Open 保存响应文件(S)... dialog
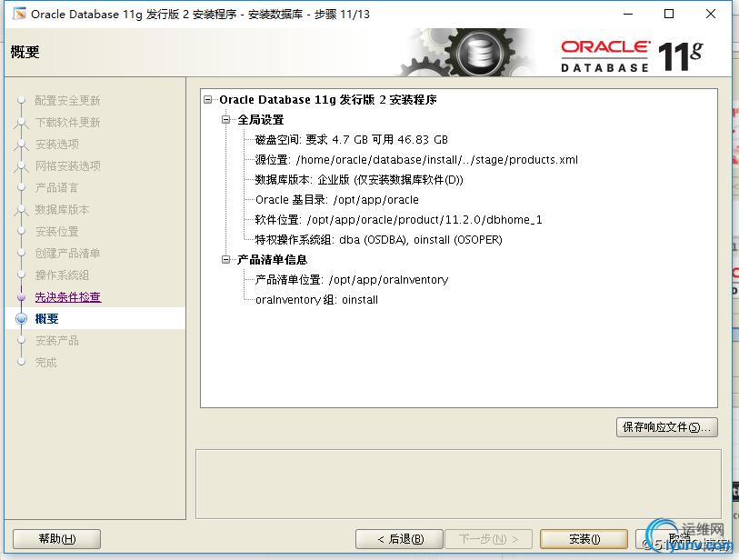Viewport: 739px width, 560px height. point(667,427)
